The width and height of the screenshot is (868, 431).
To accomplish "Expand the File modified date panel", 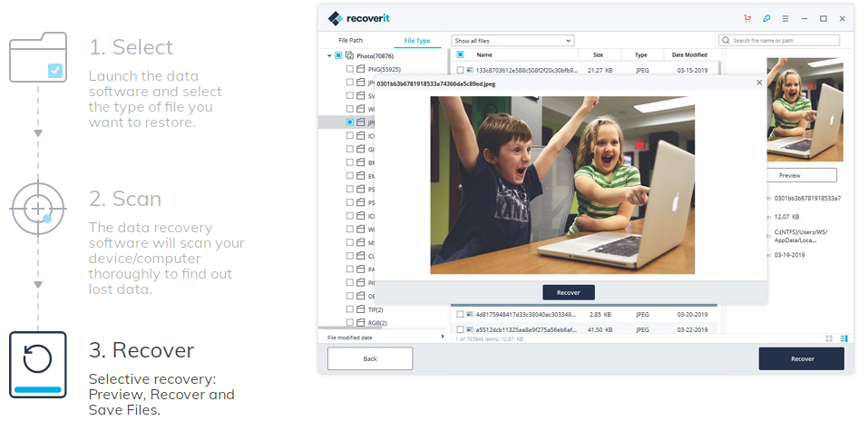I will [443, 337].
